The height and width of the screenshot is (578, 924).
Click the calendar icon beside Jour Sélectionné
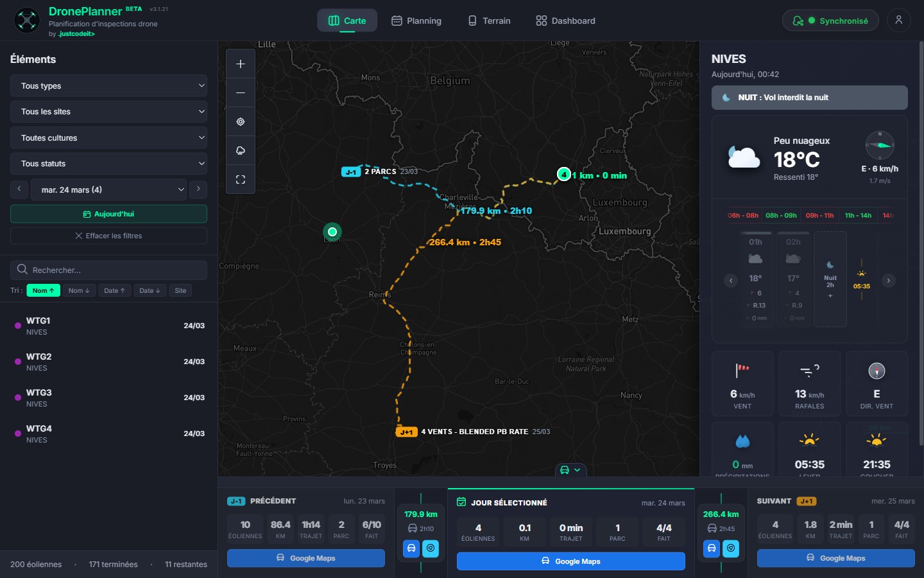click(x=461, y=502)
